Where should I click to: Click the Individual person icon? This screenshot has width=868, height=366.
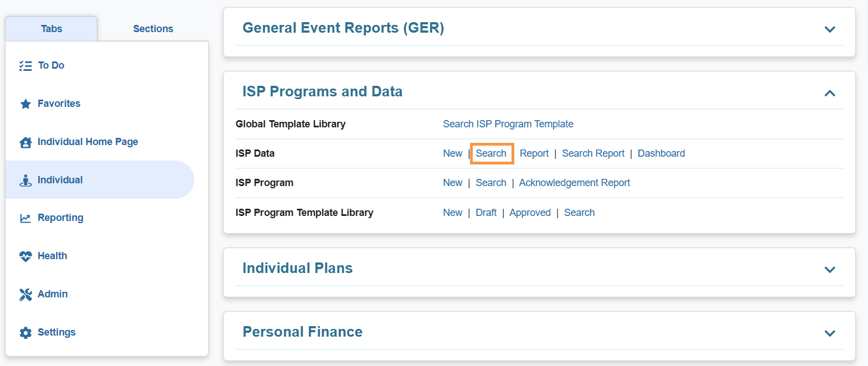[25, 179]
